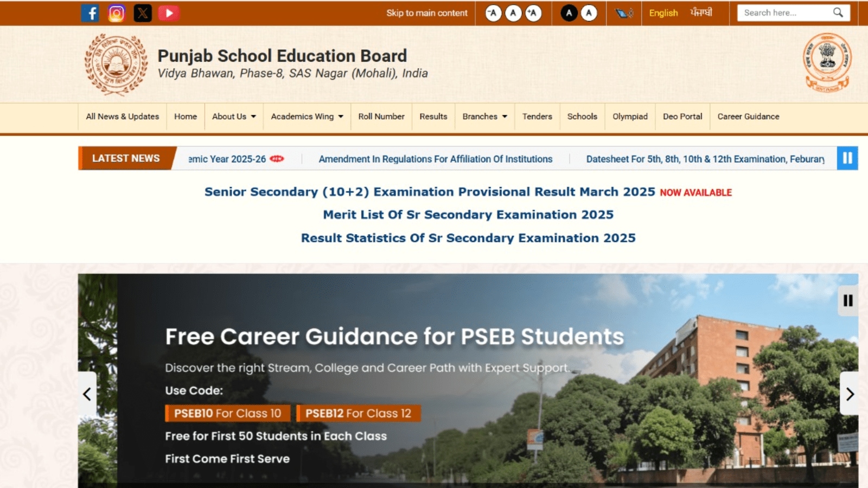Click the decrease font size icon
This screenshot has height=488, width=868.
493,13
